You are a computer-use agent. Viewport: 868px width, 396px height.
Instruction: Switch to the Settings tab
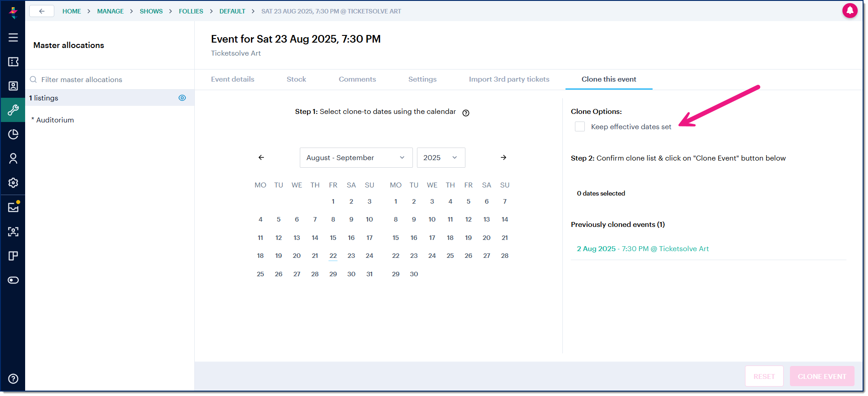[422, 79]
